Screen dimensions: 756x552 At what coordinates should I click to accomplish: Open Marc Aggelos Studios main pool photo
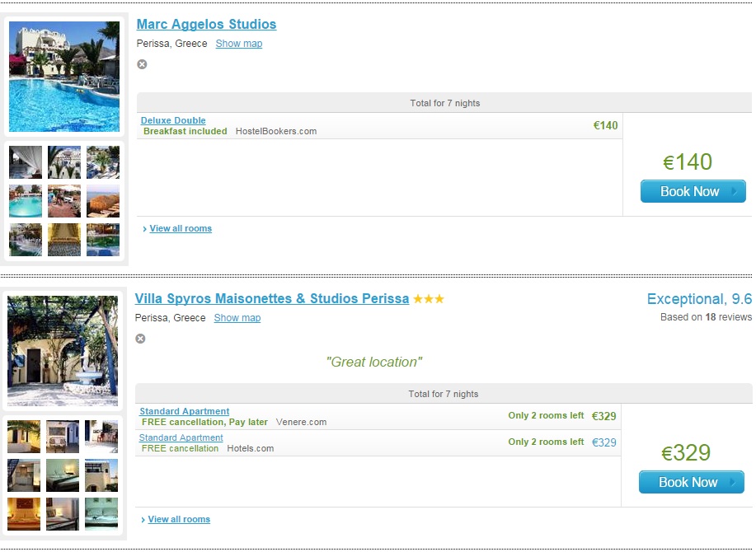coord(64,76)
